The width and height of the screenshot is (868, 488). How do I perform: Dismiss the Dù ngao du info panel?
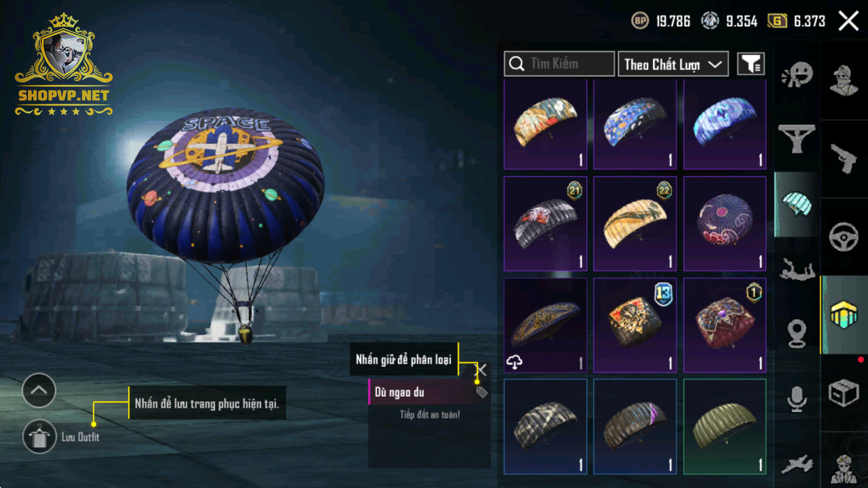481,370
